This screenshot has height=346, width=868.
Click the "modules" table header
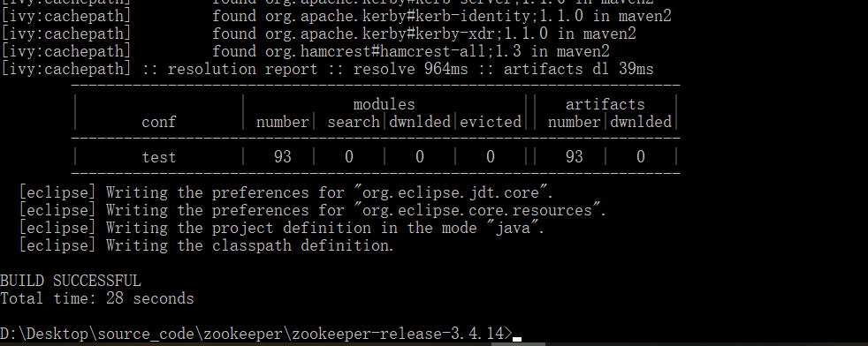(x=385, y=104)
